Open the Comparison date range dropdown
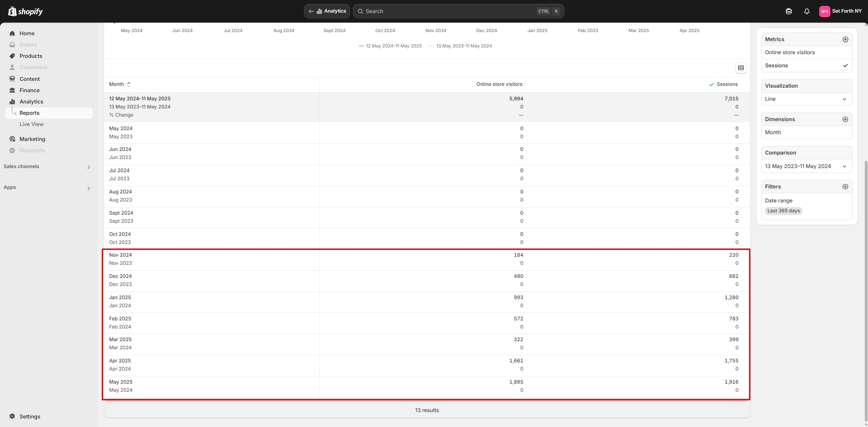Screen dimensions: 868x427 coord(806,166)
